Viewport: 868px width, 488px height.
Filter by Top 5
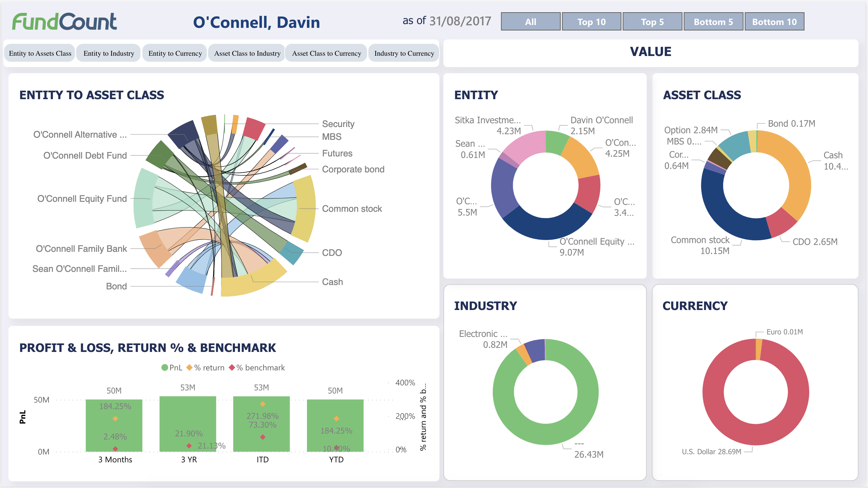[x=652, y=22]
